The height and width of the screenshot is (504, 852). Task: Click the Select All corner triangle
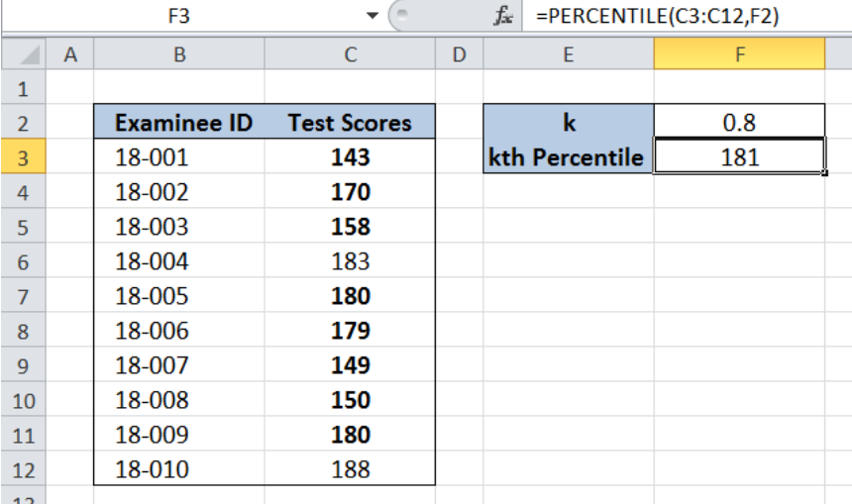[x=24, y=53]
